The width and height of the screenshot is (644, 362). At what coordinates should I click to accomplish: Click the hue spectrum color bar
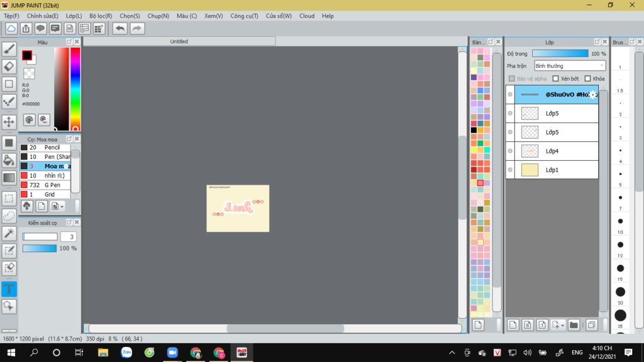coord(75,89)
